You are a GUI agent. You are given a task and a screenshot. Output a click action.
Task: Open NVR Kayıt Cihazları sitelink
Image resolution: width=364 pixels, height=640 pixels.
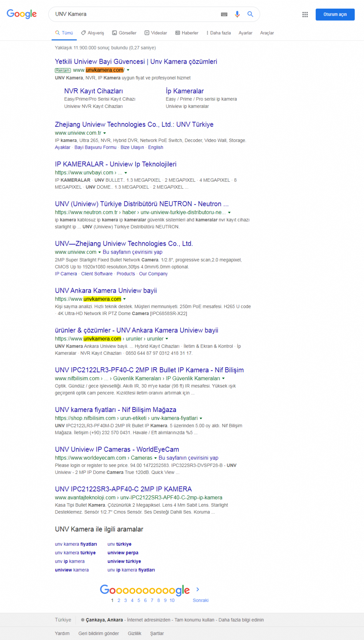(93, 91)
